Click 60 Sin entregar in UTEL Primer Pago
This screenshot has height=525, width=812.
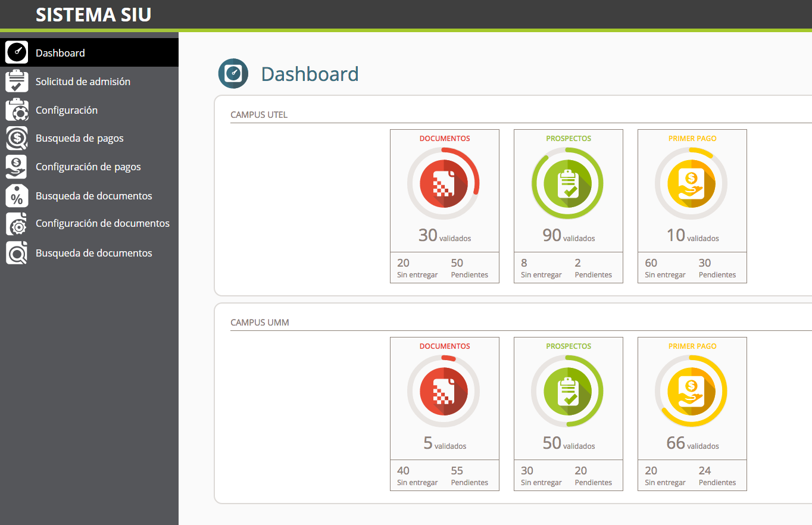point(665,268)
